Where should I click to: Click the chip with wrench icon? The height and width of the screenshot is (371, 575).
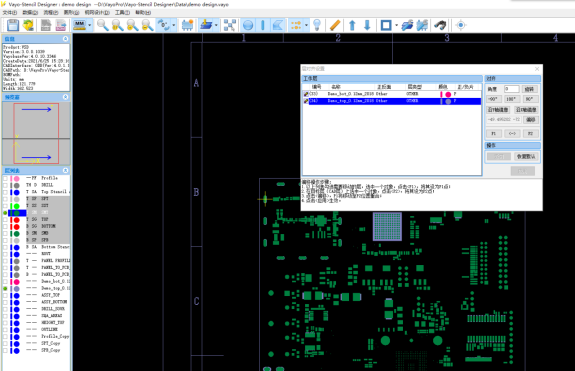click(x=422, y=25)
